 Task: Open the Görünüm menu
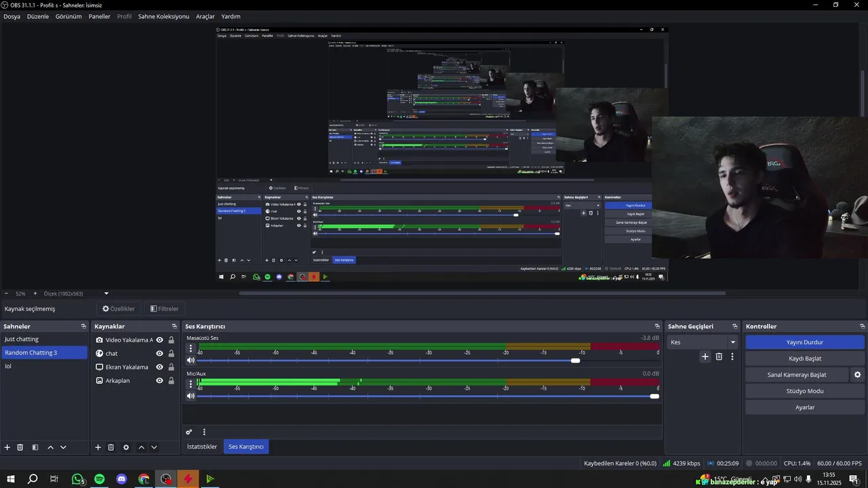(68, 16)
